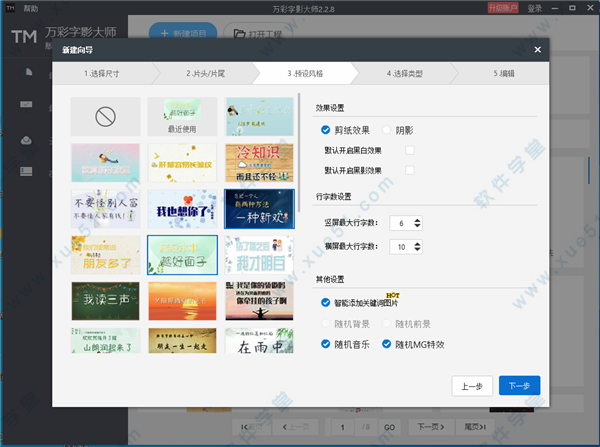Go to step 4.选择类型 tab

[x=404, y=74]
